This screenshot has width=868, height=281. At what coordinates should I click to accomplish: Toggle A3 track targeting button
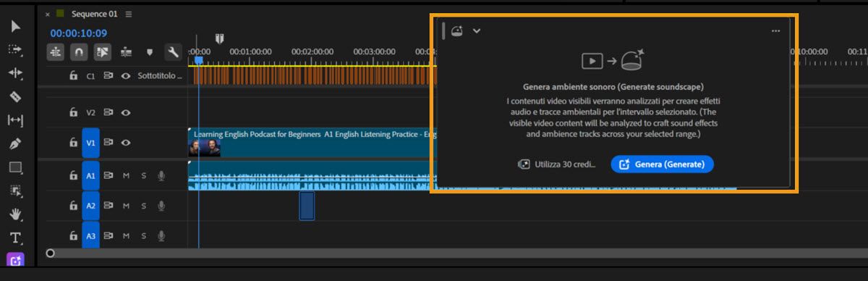coord(90,236)
